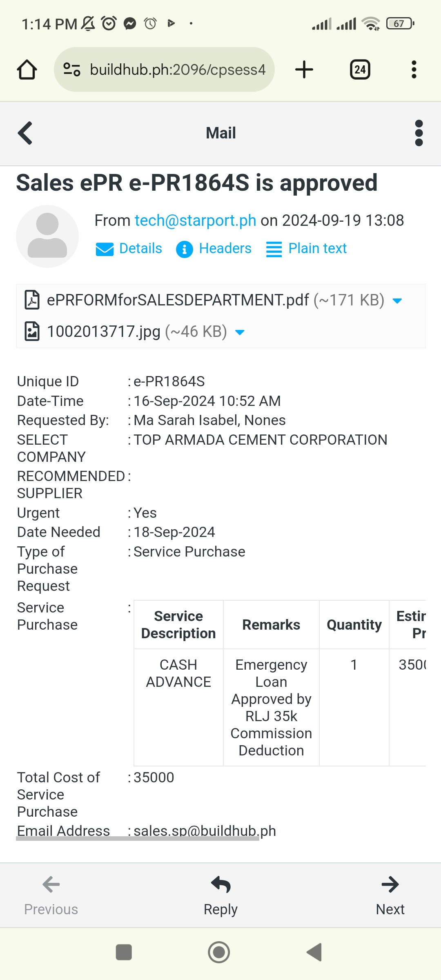Image resolution: width=441 pixels, height=980 pixels.
Task: Expand options for ePRFORMforSALESDEPARTMENT.pdf attachment
Action: click(397, 301)
